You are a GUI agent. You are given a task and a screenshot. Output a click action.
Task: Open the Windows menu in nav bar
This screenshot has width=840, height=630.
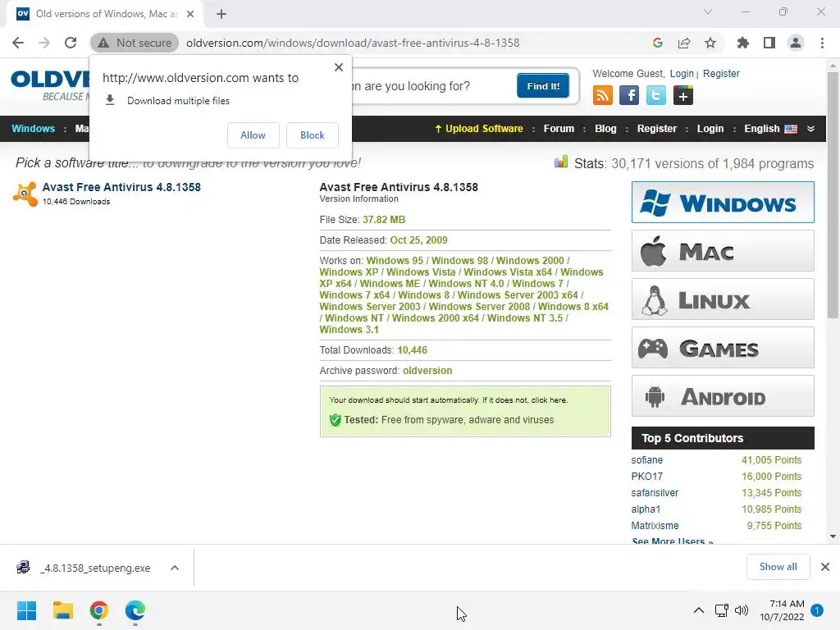(33, 129)
